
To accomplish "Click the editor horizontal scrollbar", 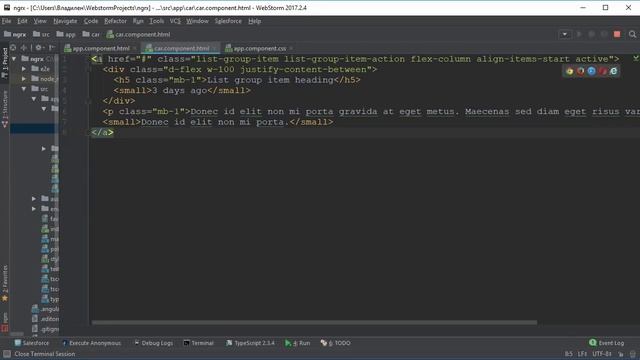I will pyautogui.click(x=314, y=322).
